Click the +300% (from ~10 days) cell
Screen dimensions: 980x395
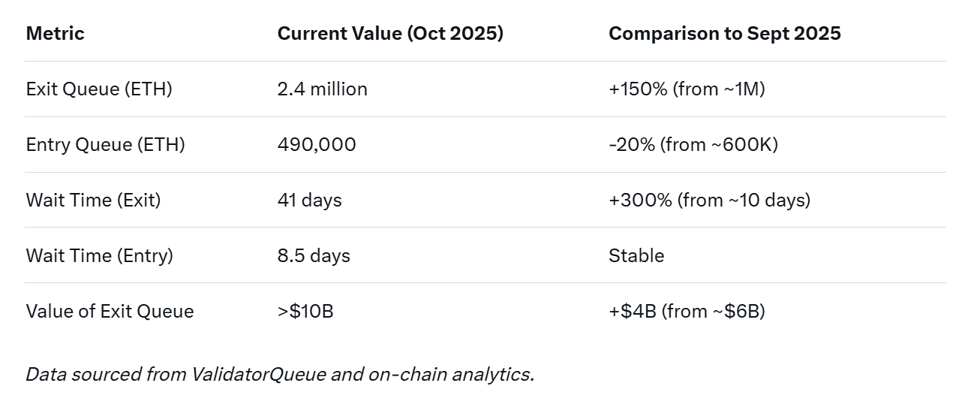coord(709,201)
